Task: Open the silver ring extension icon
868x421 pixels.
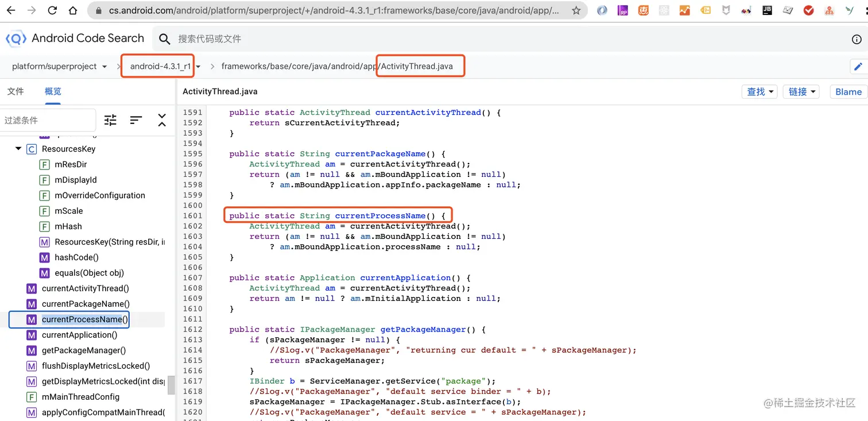Action: click(x=602, y=10)
